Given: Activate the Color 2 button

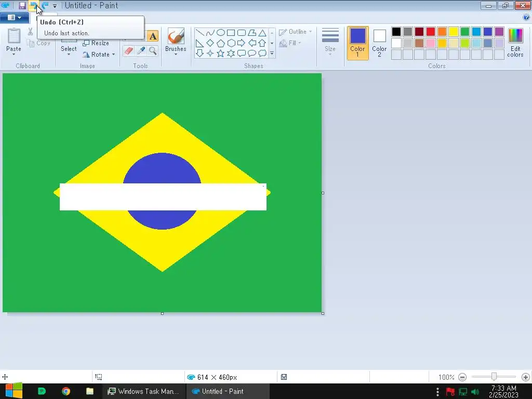Looking at the screenshot, I should click(x=379, y=43).
